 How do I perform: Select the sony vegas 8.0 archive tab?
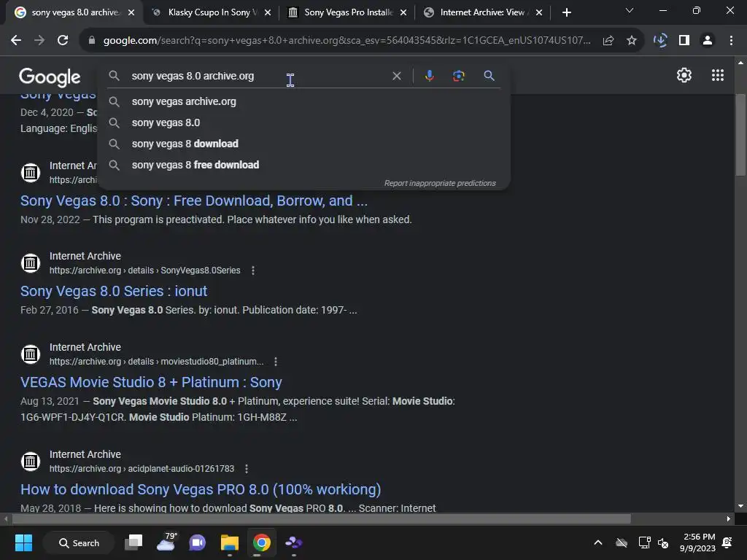pyautogui.click(x=74, y=12)
